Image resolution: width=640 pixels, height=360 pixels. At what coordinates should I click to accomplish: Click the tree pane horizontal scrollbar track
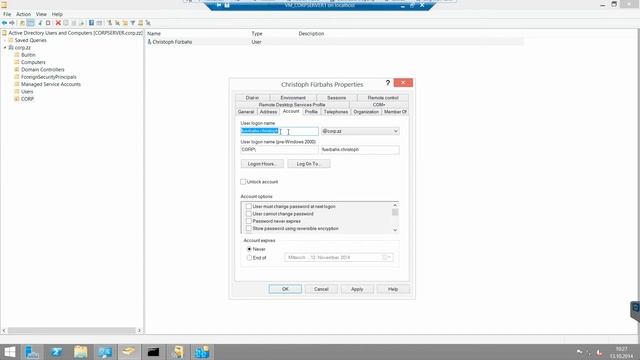(x=71, y=331)
